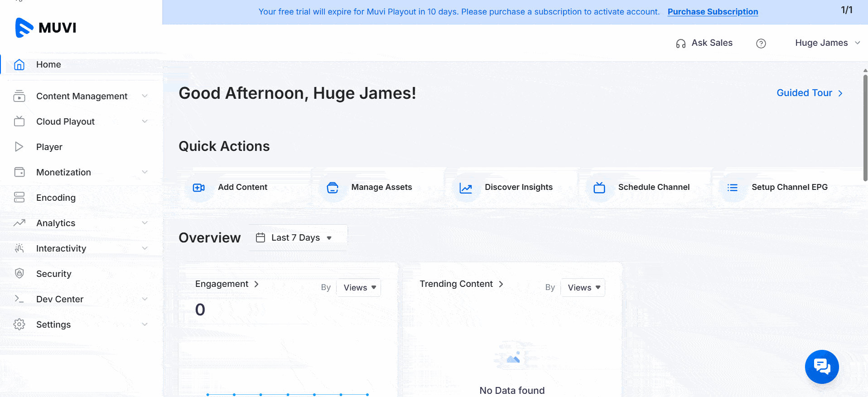Select Home in the sidebar
Screen dimensions: 868x397
coord(48,64)
